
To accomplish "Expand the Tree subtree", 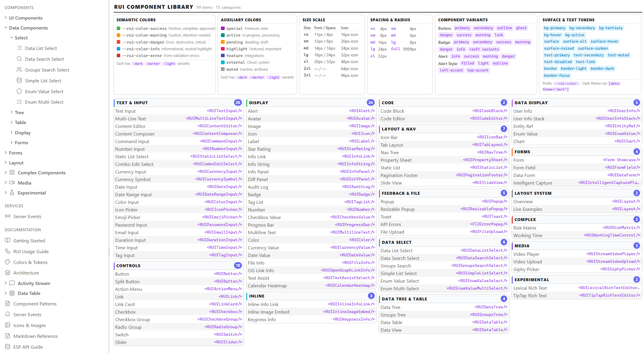I will (11, 112).
